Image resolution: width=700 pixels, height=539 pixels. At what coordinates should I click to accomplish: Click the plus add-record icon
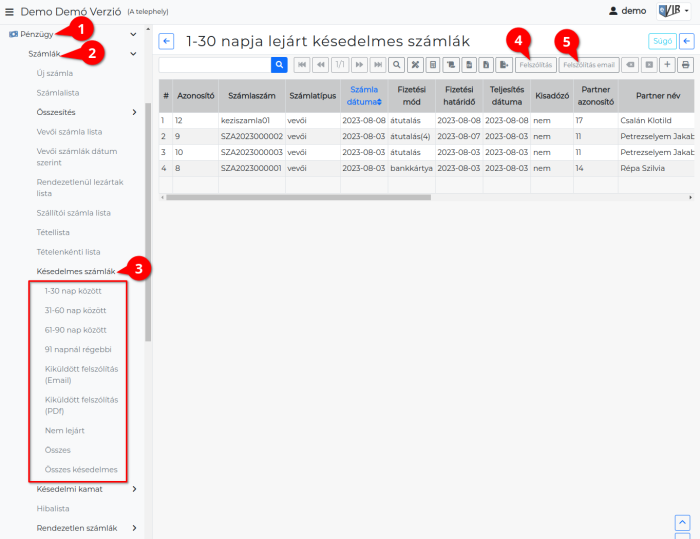[x=667, y=64]
